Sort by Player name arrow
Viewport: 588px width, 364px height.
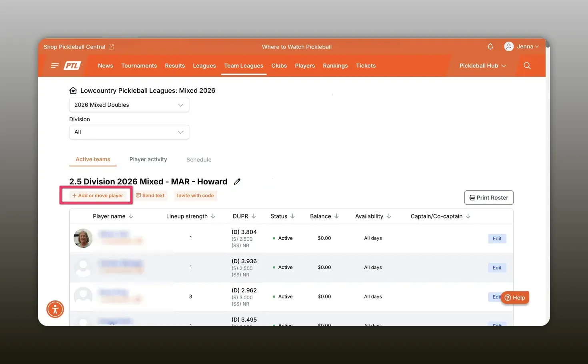tap(131, 216)
